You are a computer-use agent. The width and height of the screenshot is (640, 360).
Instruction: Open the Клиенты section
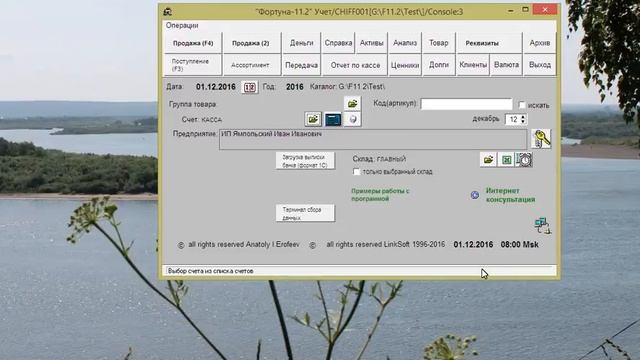tap(473, 65)
